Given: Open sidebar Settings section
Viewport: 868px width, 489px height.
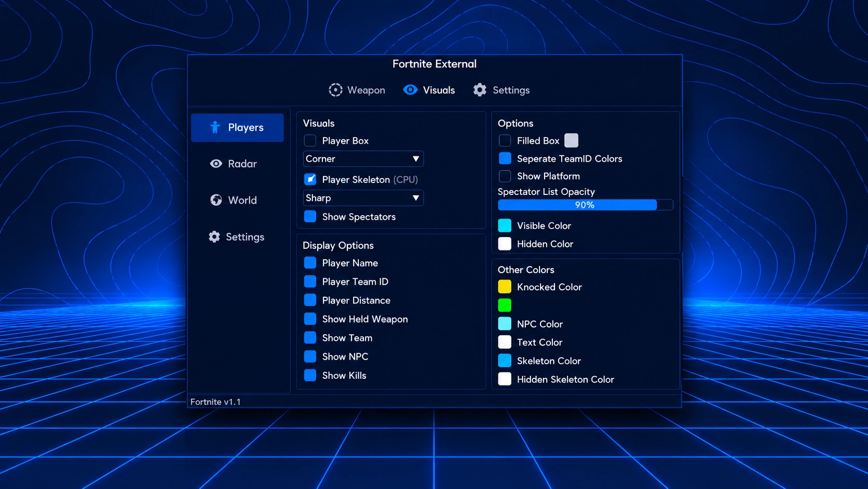Looking at the screenshot, I should pos(237,237).
